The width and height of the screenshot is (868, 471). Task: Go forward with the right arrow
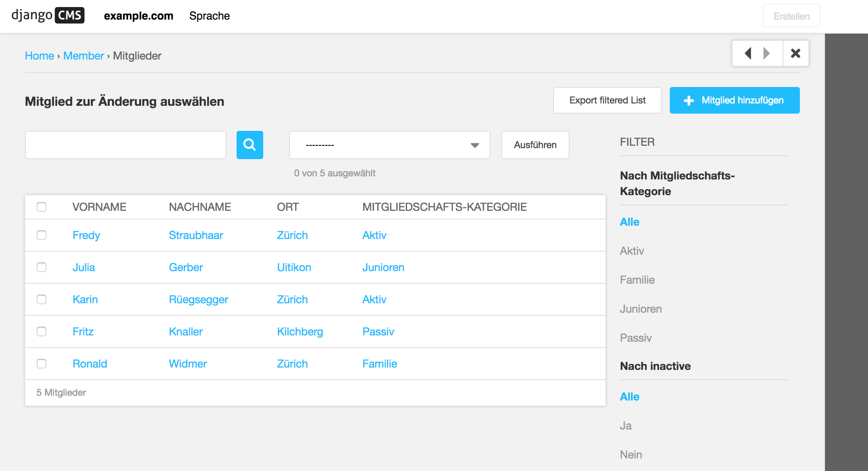pos(767,53)
